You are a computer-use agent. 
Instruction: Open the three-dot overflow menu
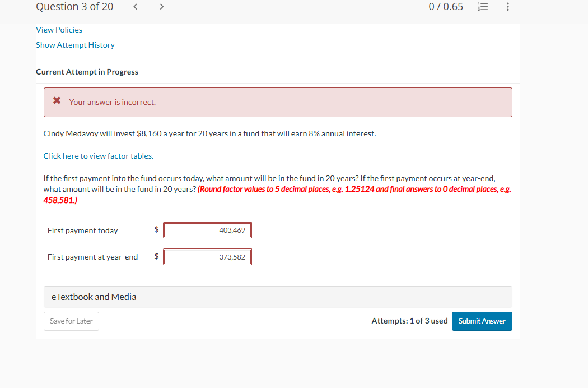click(507, 7)
